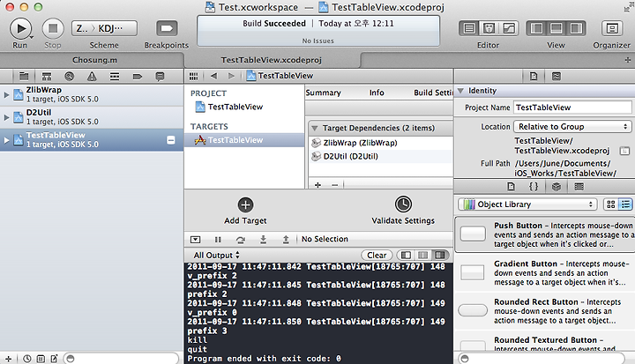Expand the ZlibWrap project
635x364 pixels.
click(x=6, y=94)
